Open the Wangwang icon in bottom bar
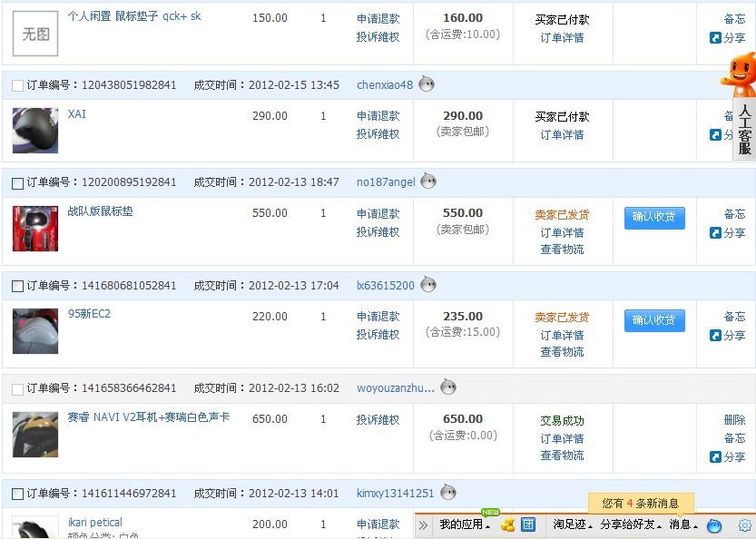This screenshot has height=539, width=756. tap(714, 525)
